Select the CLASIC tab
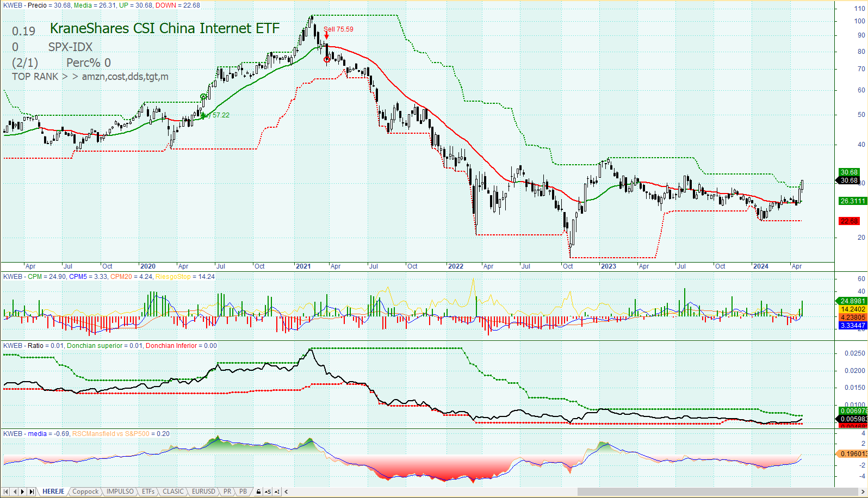868x498 pixels. (173, 491)
